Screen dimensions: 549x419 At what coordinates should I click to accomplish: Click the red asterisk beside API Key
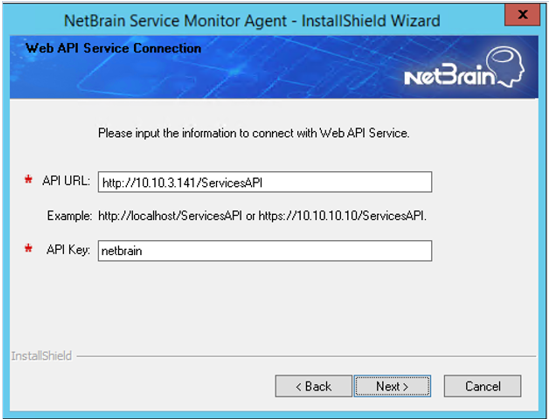(28, 249)
